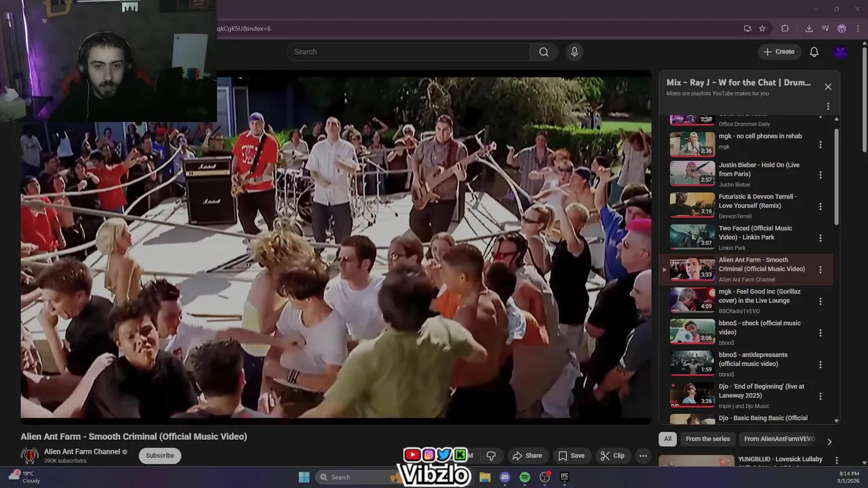Open options for mgk no cell phones row
This screenshot has height=488, width=868.
[820, 144]
